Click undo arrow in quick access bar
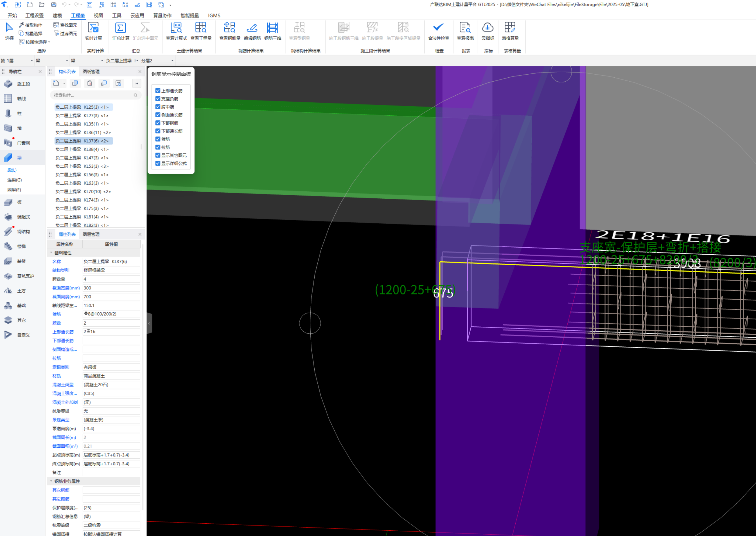 pyautogui.click(x=65, y=5)
